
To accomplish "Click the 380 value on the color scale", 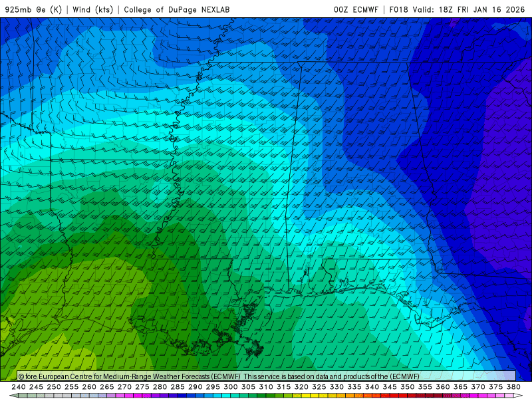I will (513, 387).
